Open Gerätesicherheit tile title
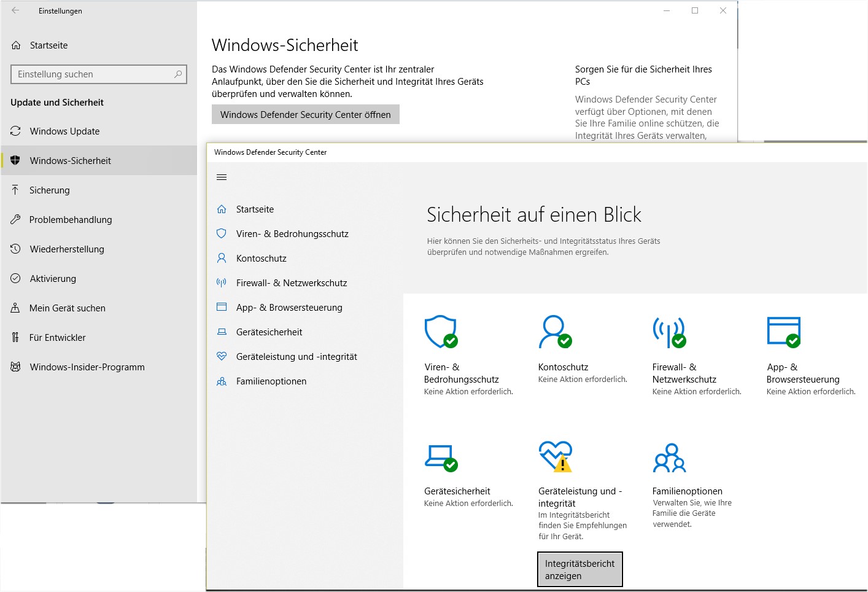This screenshot has height=592, width=868. [457, 491]
